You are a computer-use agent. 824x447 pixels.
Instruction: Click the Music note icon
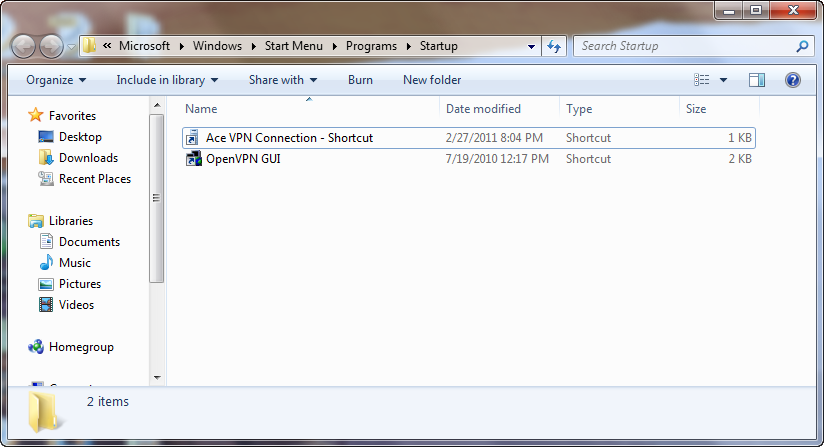46,262
